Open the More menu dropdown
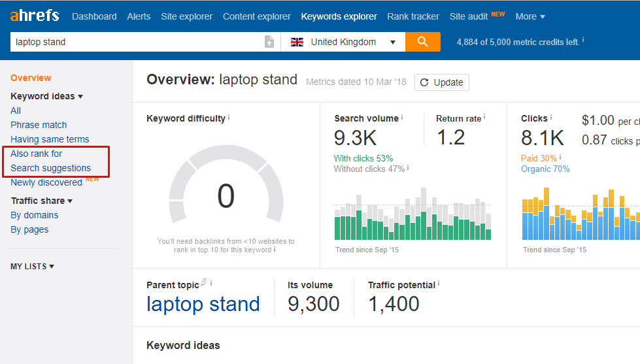Viewport: 640px width, 364px height. [530, 17]
